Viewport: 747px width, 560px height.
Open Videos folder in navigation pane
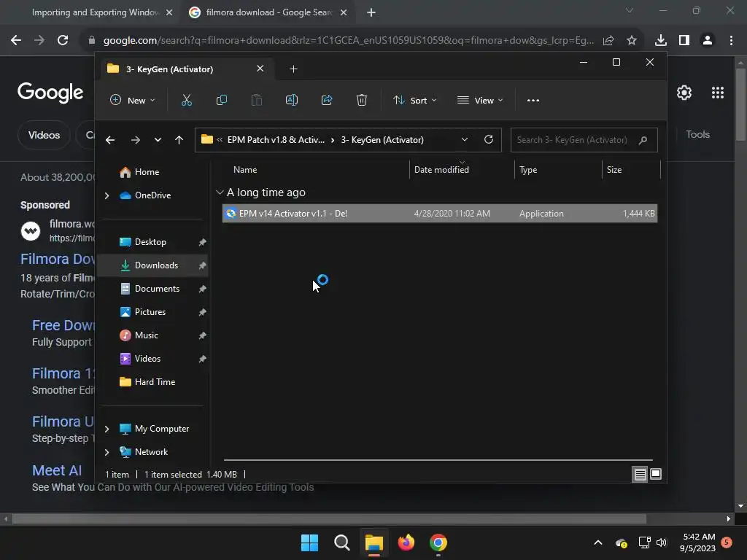[x=147, y=359]
